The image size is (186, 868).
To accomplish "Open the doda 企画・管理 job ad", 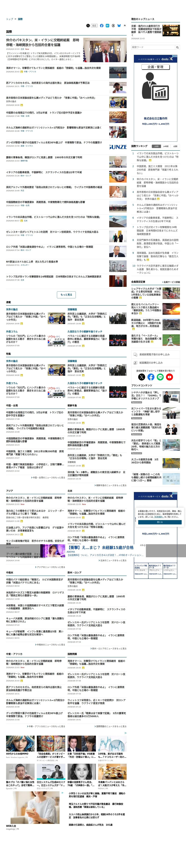I will click(156, 98).
